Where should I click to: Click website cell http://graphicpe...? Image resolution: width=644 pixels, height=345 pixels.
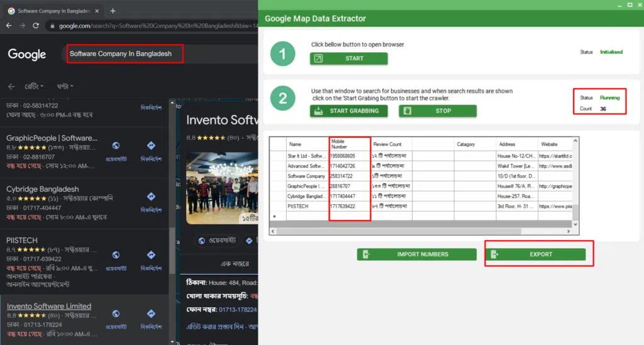pos(555,186)
